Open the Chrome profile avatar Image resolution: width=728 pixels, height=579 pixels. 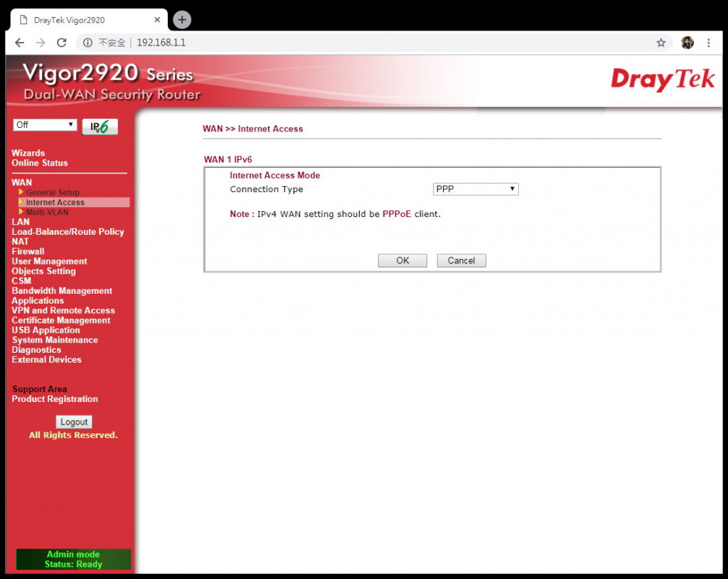[x=687, y=43]
